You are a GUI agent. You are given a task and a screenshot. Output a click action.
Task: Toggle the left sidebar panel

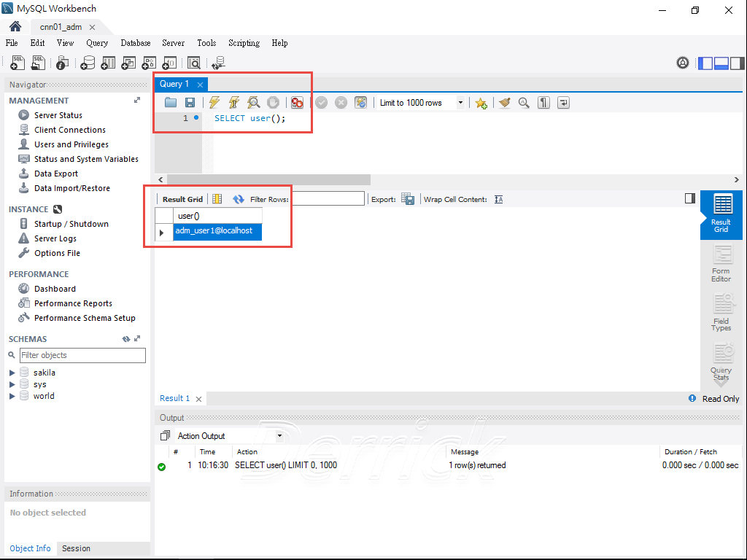pyautogui.click(x=705, y=63)
